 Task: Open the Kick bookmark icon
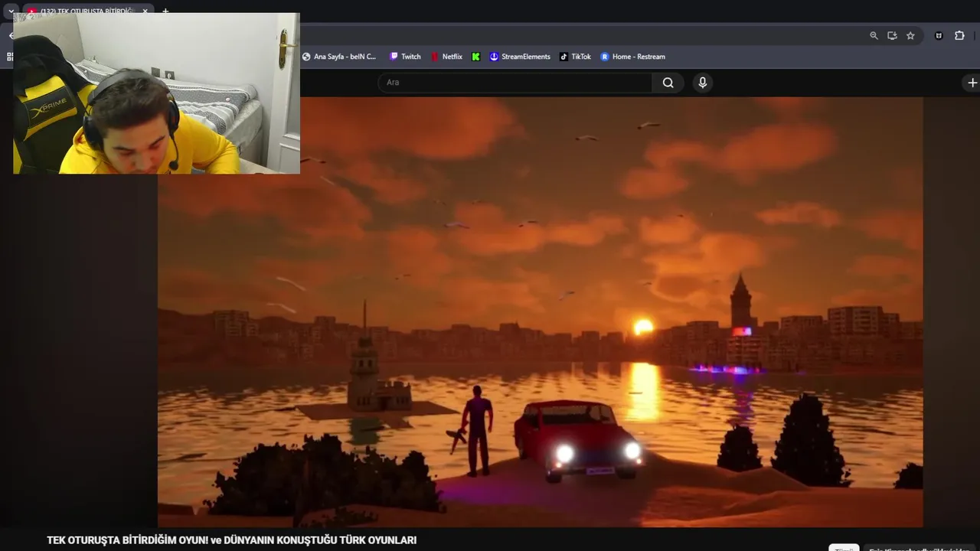475,57
